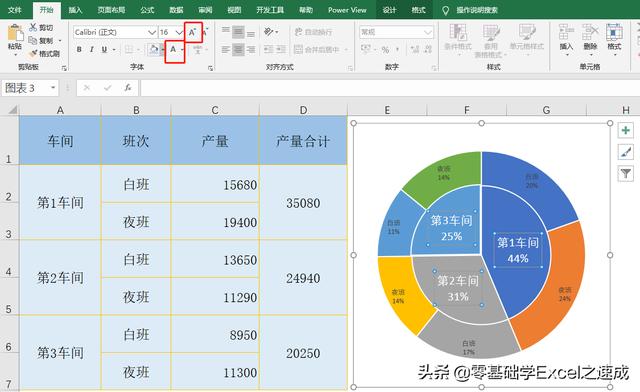The height and width of the screenshot is (392, 640).
Task: Click the increase decimal icon
Action: pyautogui.click(x=415, y=50)
